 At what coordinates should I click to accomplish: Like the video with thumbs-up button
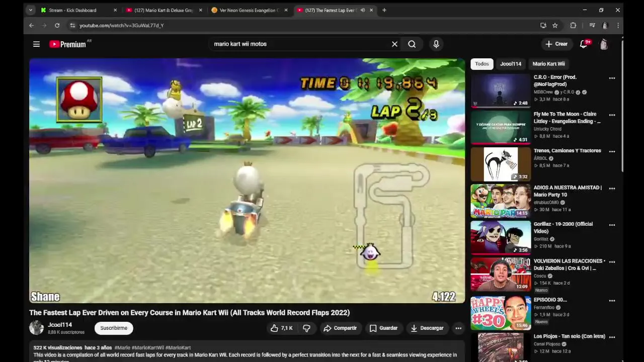281,328
